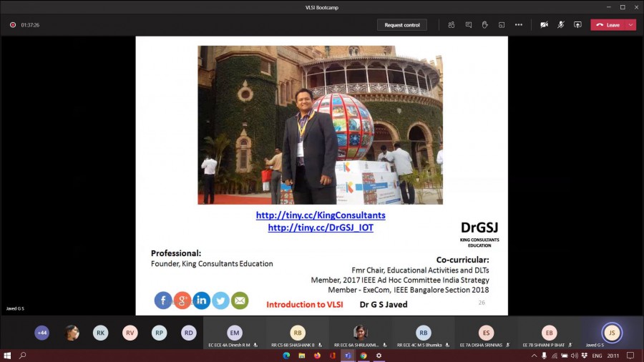The height and width of the screenshot is (362, 644).
Task: Select the Javed G S participant avatar
Action: click(612, 333)
